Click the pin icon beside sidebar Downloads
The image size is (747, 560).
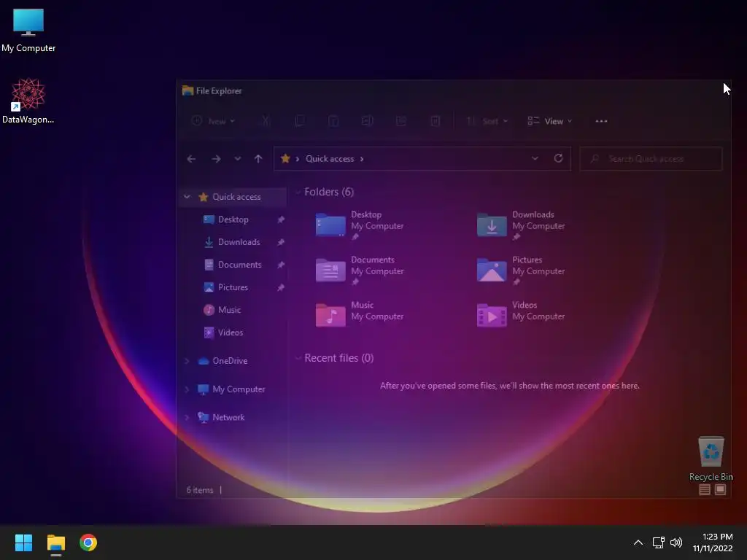pyautogui.click(x=281, y=242)
